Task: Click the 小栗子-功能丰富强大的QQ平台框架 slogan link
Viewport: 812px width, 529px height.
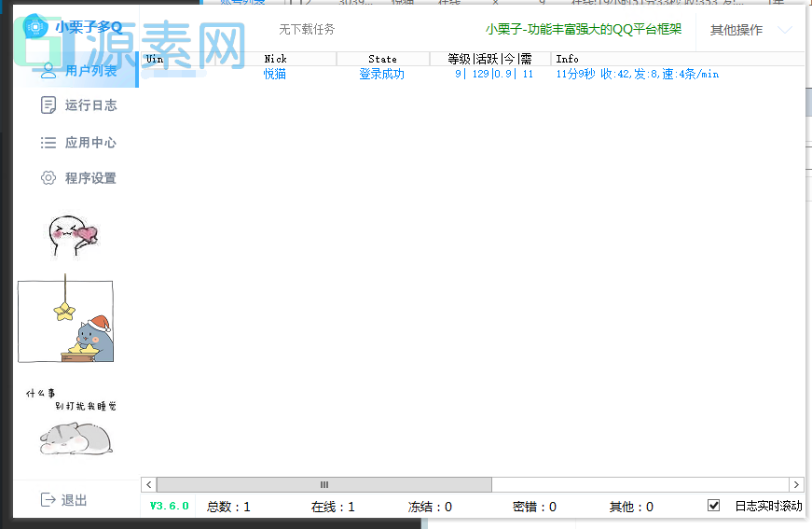Action: [x=584, y=29]
